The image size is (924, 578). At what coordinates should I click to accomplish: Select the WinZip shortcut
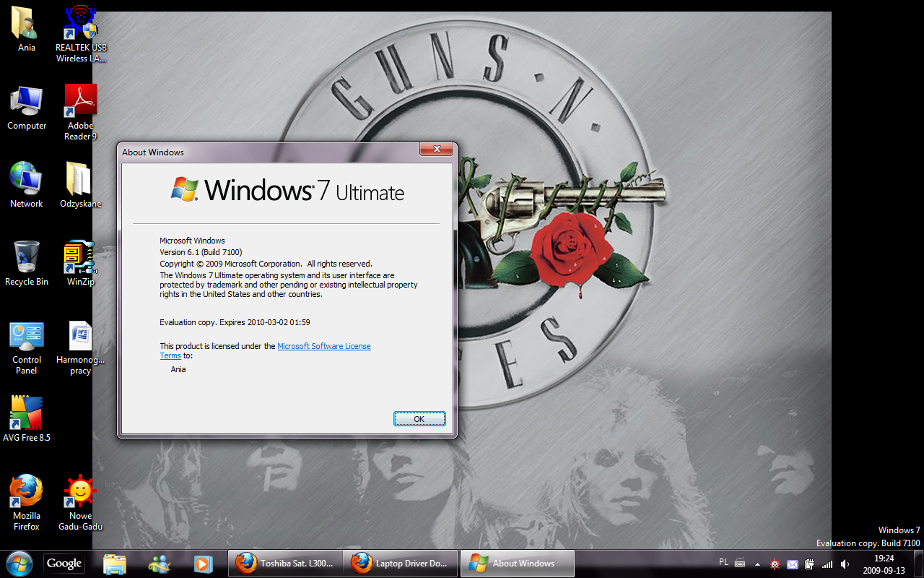tap(81, 264)
